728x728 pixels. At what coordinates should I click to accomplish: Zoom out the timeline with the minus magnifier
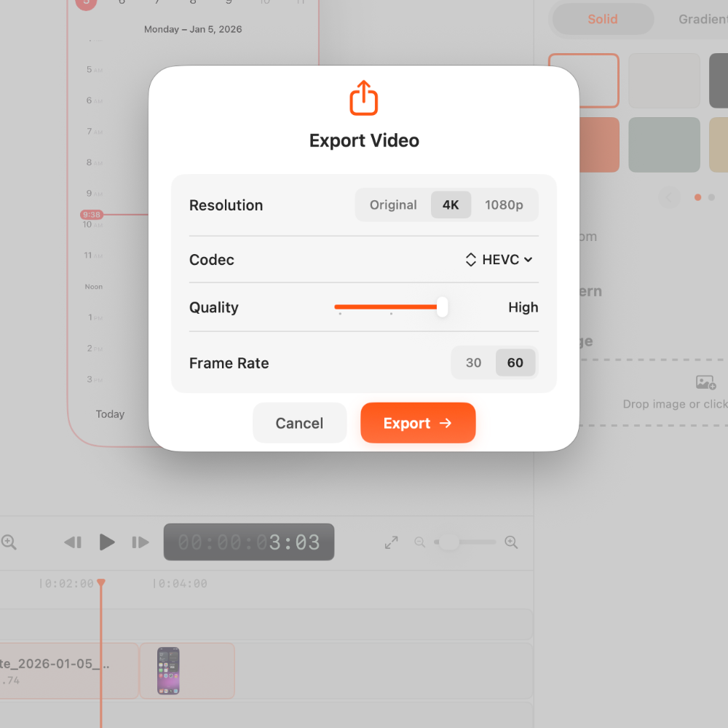pyautogui.click(x=420, y=542)
